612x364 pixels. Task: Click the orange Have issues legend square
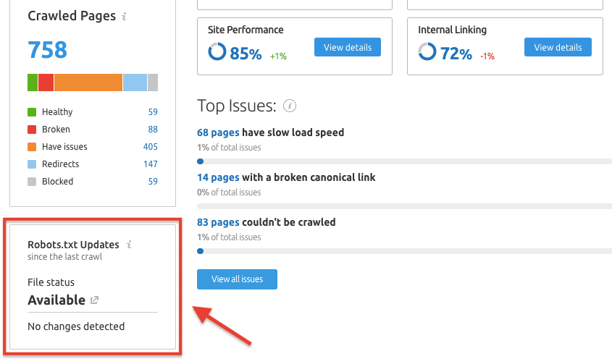point(32,147)
